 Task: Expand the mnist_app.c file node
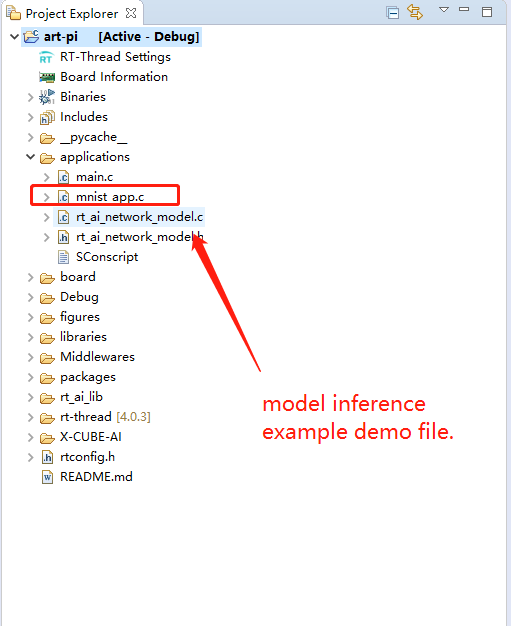click(x=47, y=197)
